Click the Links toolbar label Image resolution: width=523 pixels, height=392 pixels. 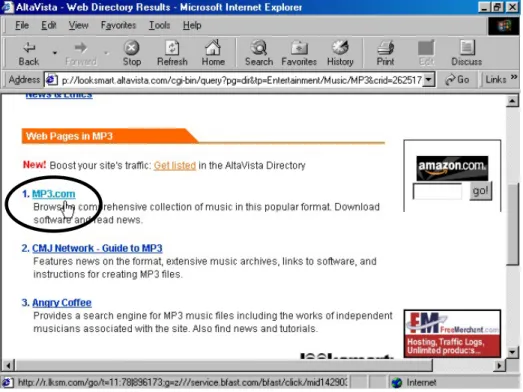(496, 79)
